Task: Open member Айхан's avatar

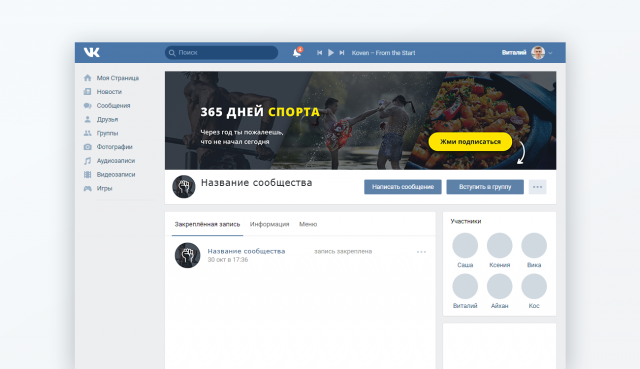Action: pos(500,286)
